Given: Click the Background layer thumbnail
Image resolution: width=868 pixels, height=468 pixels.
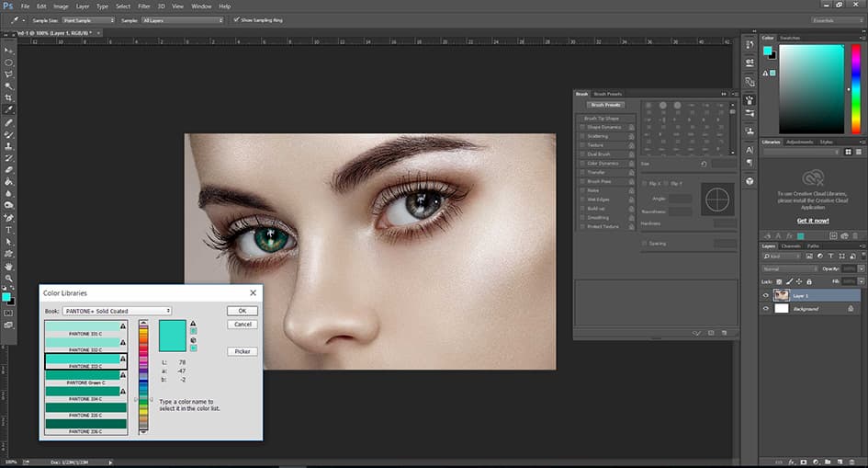Looking at the screenshot, I should 782,309.
